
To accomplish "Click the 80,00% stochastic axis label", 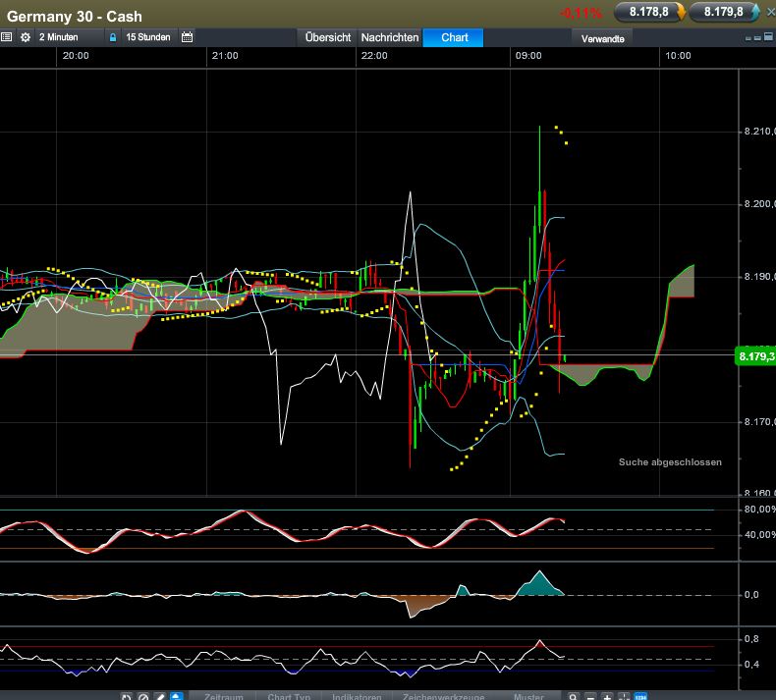I will 759,509.
